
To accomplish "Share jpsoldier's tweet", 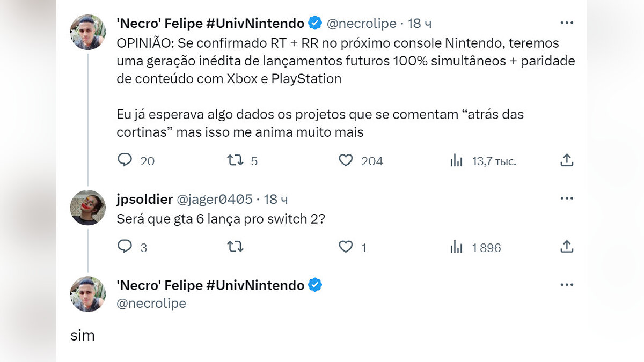I will [567, 247].
